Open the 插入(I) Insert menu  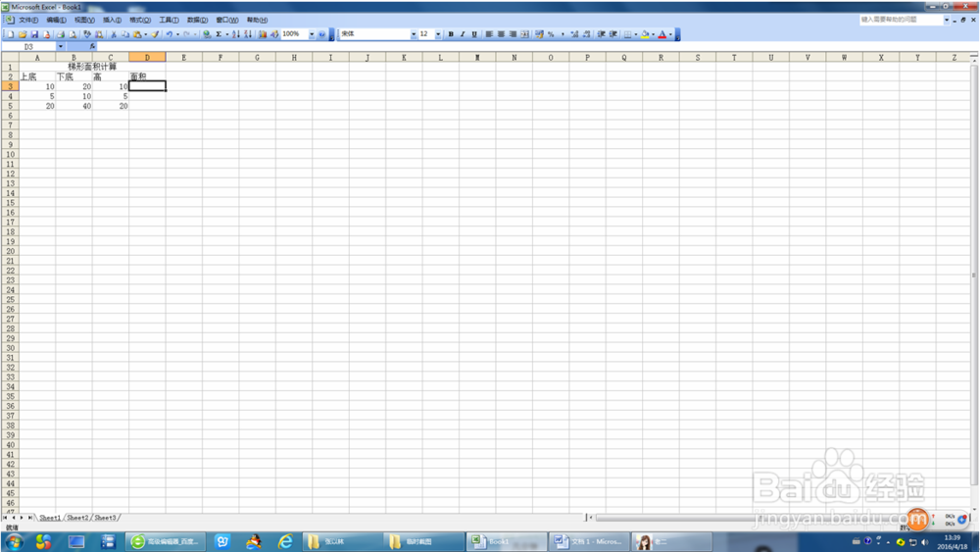tap(112, 20)
